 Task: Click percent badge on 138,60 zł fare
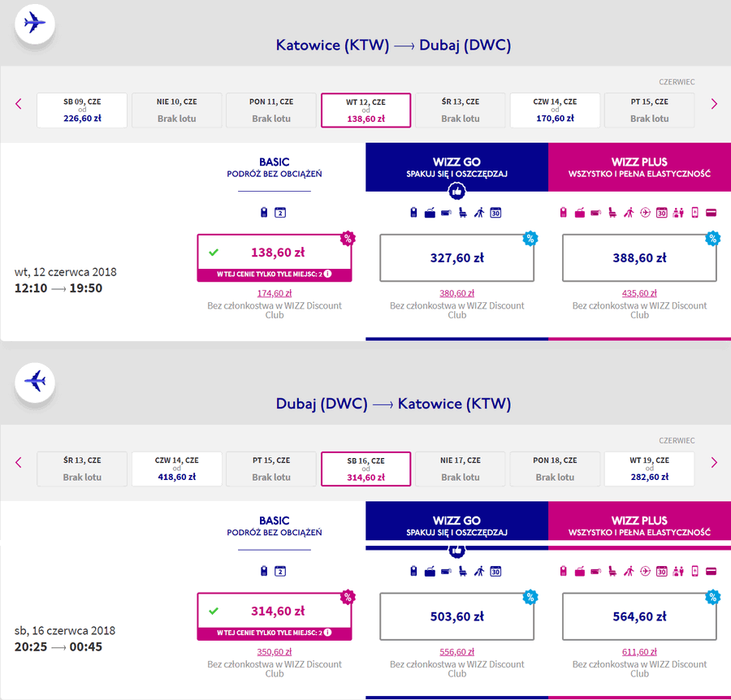pos(348,238)
